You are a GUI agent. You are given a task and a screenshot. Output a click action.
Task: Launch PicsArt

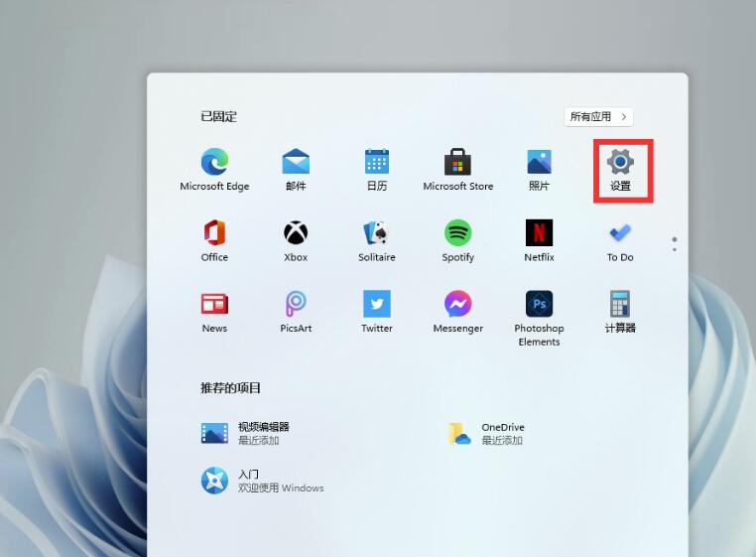point(296,312)
